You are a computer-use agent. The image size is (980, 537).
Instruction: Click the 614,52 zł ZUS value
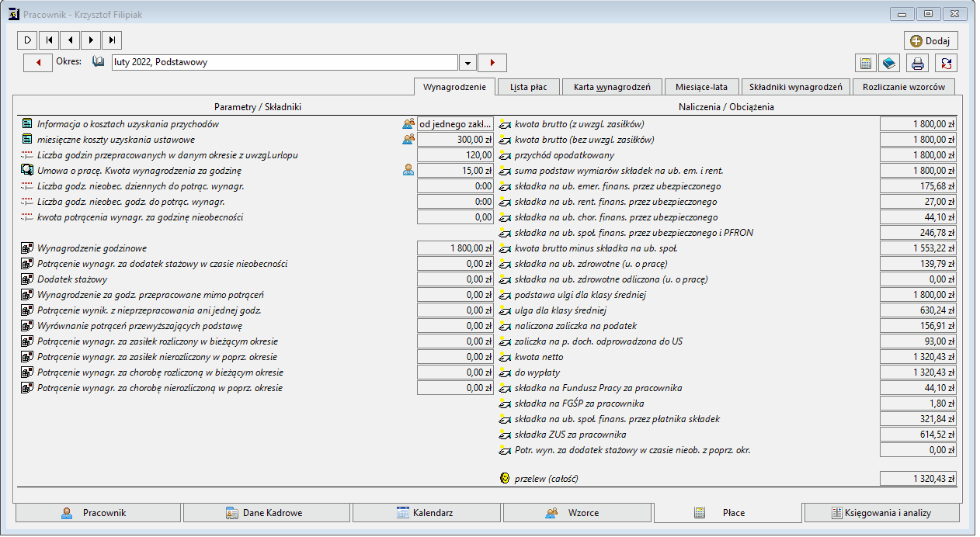point(918,435)
